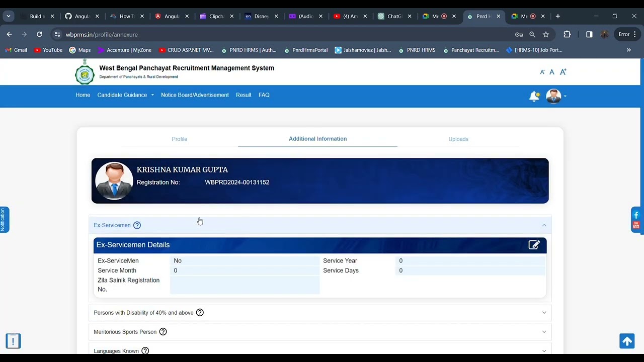Open browser extensions puzzle icon

(567, 34)
